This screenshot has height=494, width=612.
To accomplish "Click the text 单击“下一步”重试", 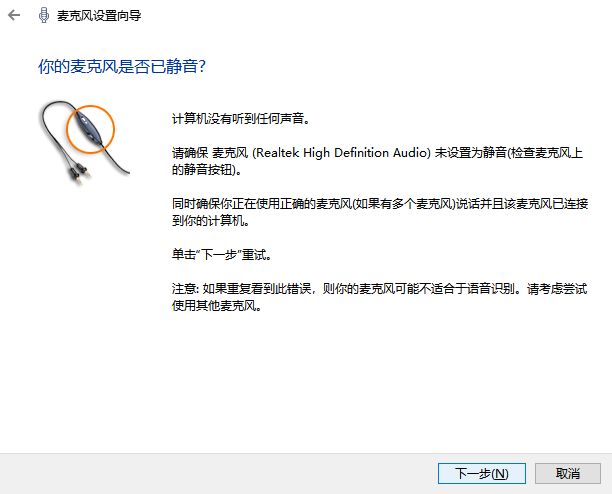I will click(222, 255).
